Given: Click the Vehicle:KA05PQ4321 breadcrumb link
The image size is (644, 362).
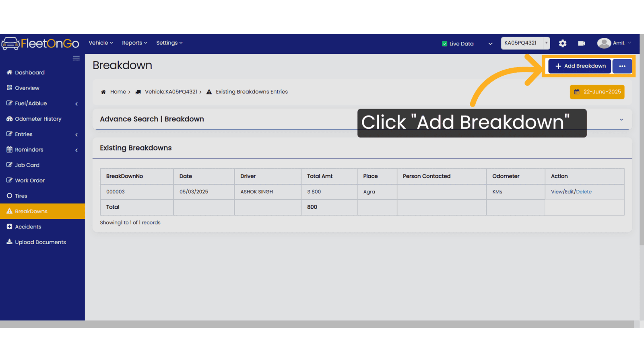Looking at the screenshot, I should [171, 92].
